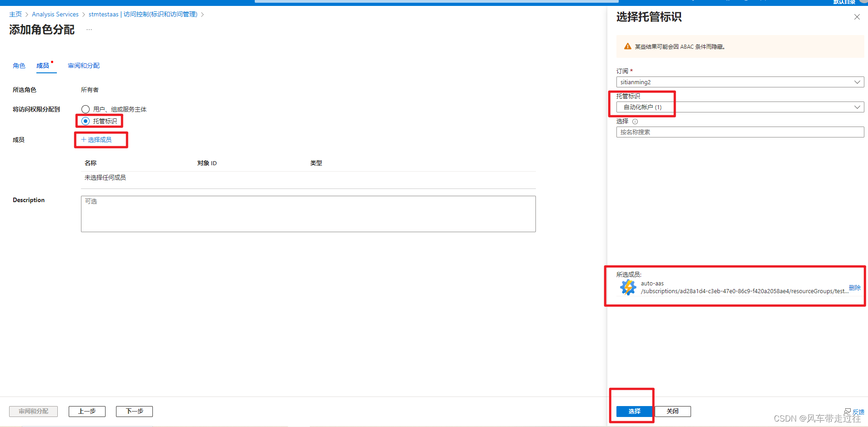Screen dimensions: 868x427
Task: Switch to the 角色 tab
Action: (x=19, y=66)
